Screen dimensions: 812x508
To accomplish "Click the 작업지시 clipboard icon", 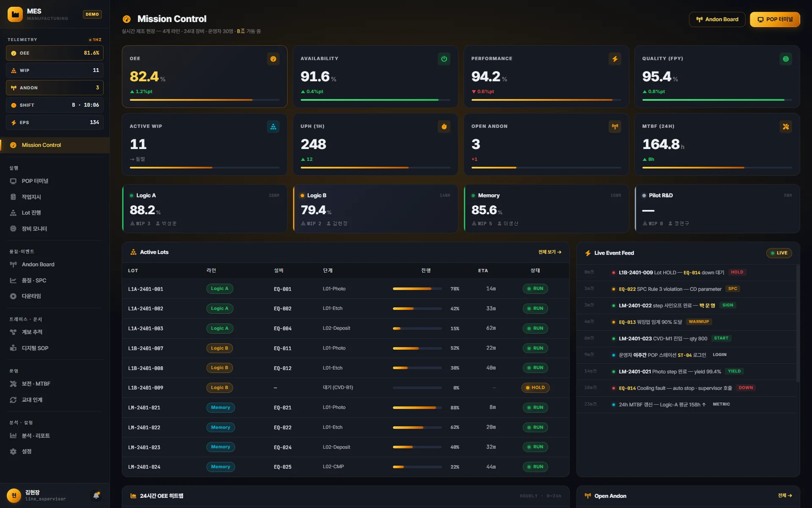I will click(13, 197).
